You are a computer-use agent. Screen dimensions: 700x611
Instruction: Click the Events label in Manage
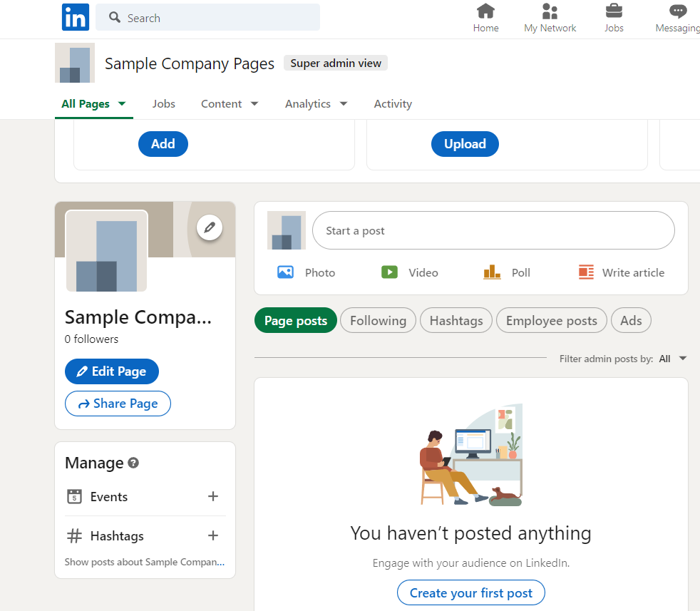click(x=109, y=497)
